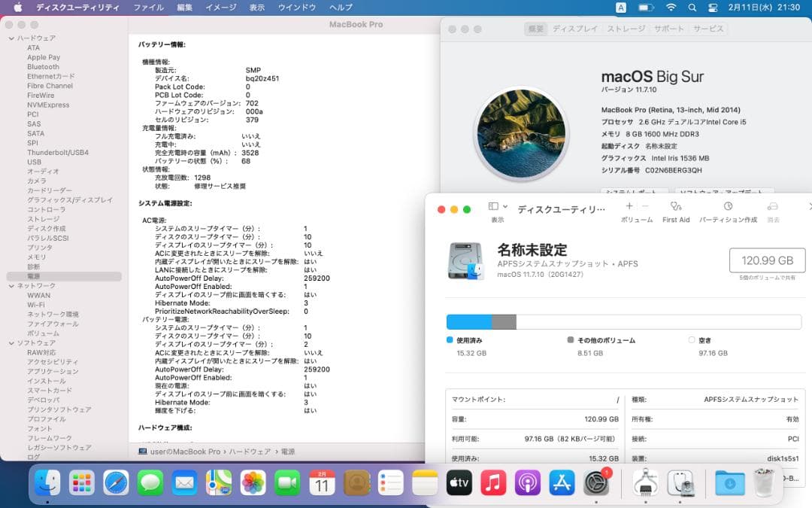Open App Store from the Dock

(562, 482)
